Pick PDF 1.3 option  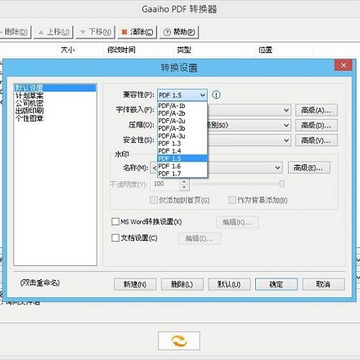click(182, 144)
